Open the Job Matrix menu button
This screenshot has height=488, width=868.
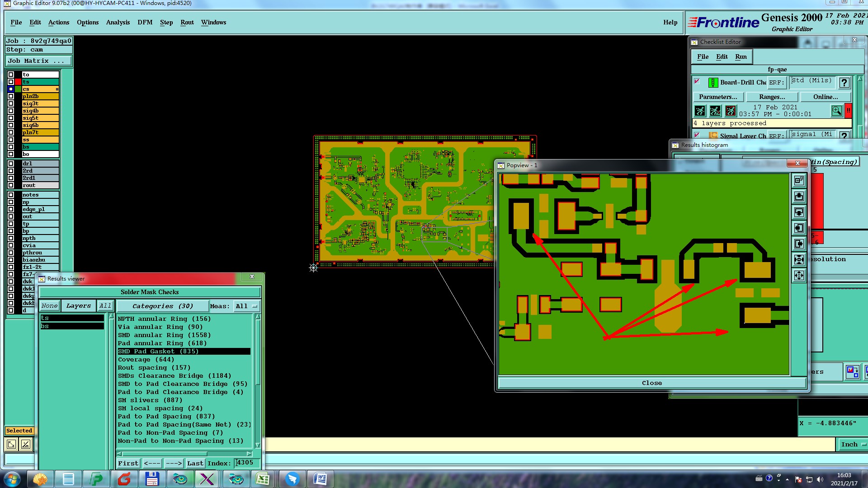(x=38, y=61)
